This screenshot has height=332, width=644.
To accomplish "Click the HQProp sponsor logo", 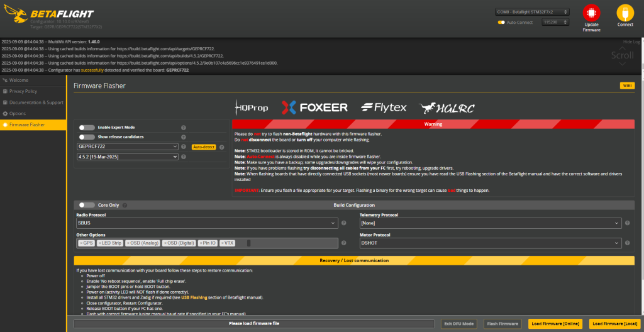I will 252,108.
